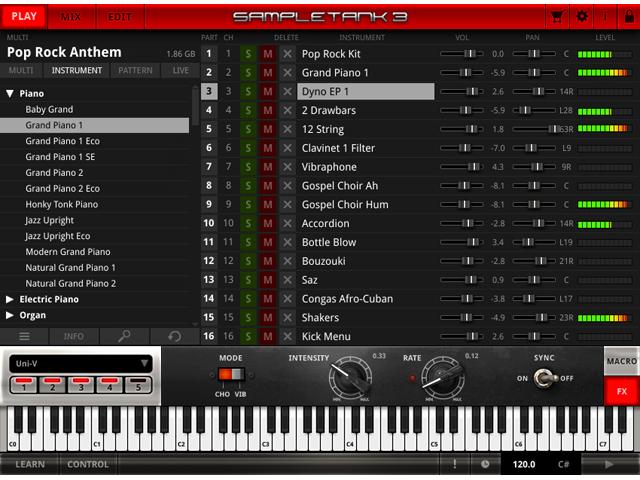The image size is (640, 480).
Task: Flip the SYNC on/off switch
Action: click(x=545, y=378)
